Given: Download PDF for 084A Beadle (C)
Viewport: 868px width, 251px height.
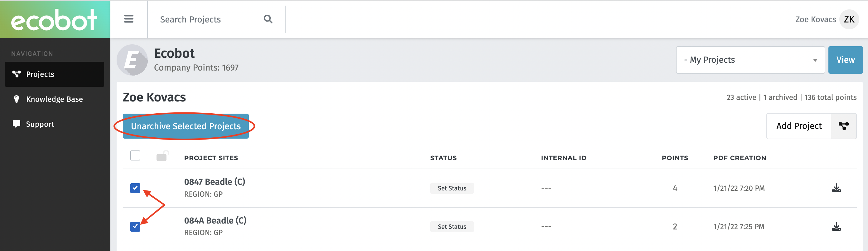Looking at the screenshot, I should pyautogui.click(x=836, y=226).
